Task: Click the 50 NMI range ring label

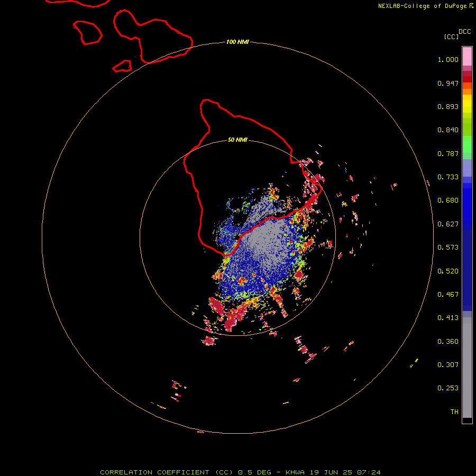Action: [237, 140]
